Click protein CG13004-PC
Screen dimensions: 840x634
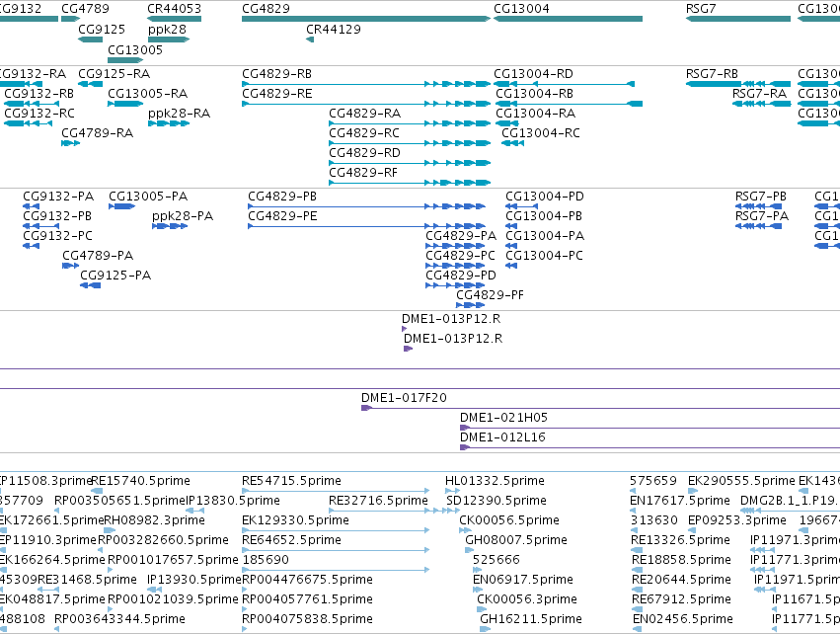tap(511, 266)
